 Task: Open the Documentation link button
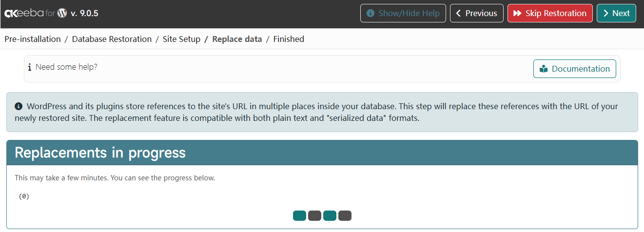click(x=574, y=69)
